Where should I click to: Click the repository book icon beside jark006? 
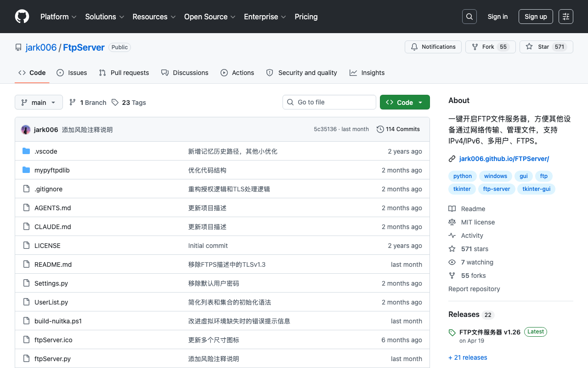pos(18,47)
